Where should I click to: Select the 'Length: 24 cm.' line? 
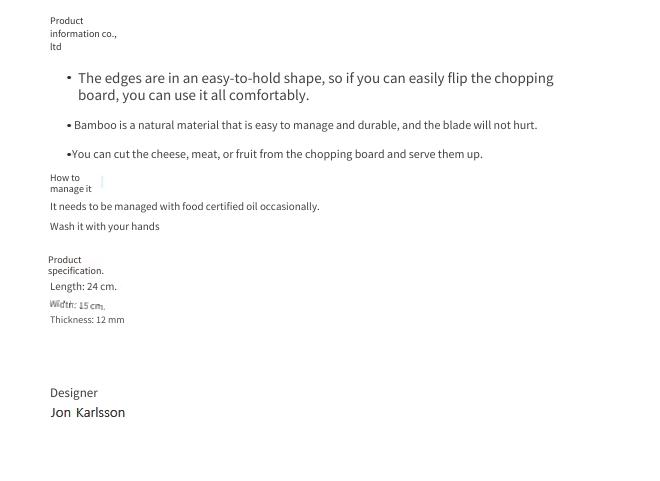[x=83, y=287]
